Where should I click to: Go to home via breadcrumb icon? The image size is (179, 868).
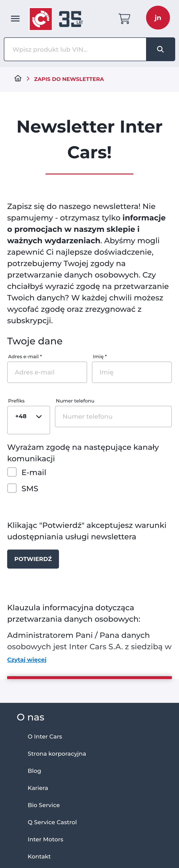[x=18, y=79]
